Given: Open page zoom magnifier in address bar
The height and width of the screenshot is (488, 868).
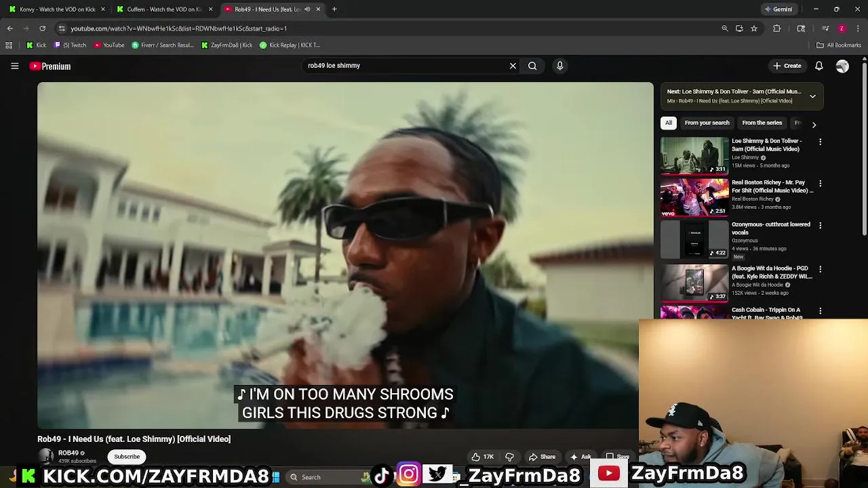Looking at the screenshot, I should 725,28.
